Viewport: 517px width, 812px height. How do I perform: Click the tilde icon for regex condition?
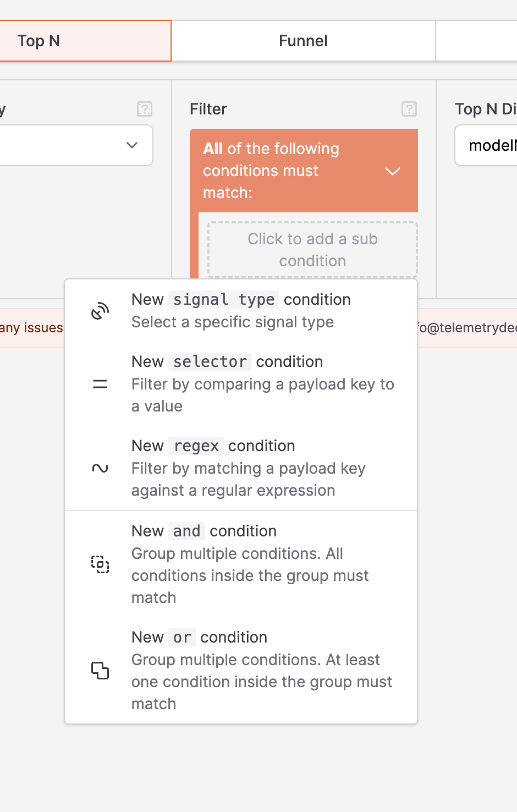pyautogui.click(x=100, y=468)
